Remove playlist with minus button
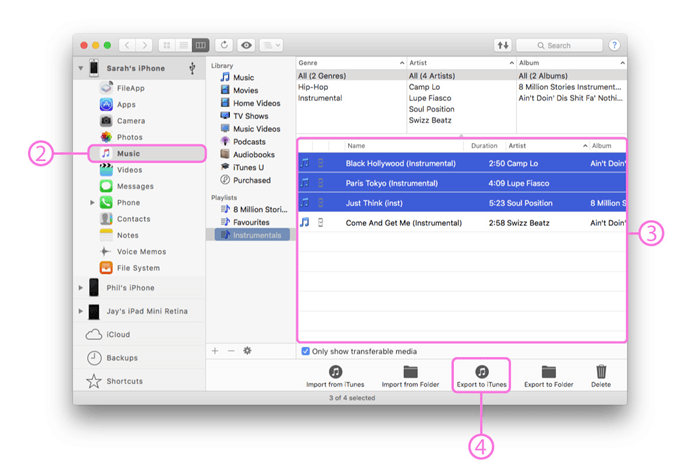Screen dimensions: 700x467 231,351
